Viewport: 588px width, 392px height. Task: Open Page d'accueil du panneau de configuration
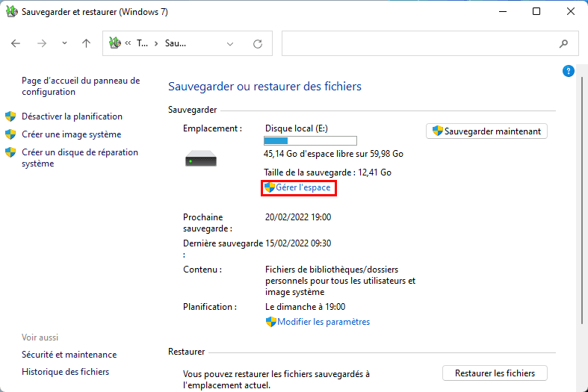[81, 86]
